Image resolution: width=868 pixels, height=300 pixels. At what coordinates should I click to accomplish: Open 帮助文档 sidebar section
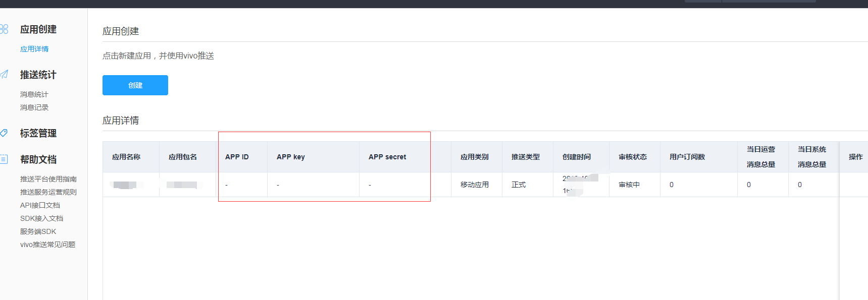coord(38,159)
